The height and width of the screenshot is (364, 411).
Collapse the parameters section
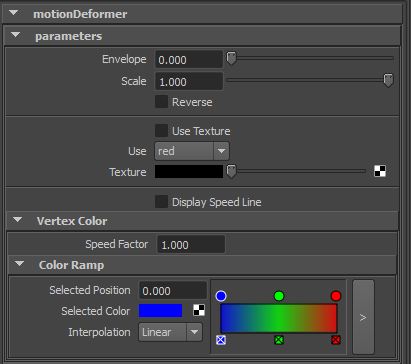point(15,35)
